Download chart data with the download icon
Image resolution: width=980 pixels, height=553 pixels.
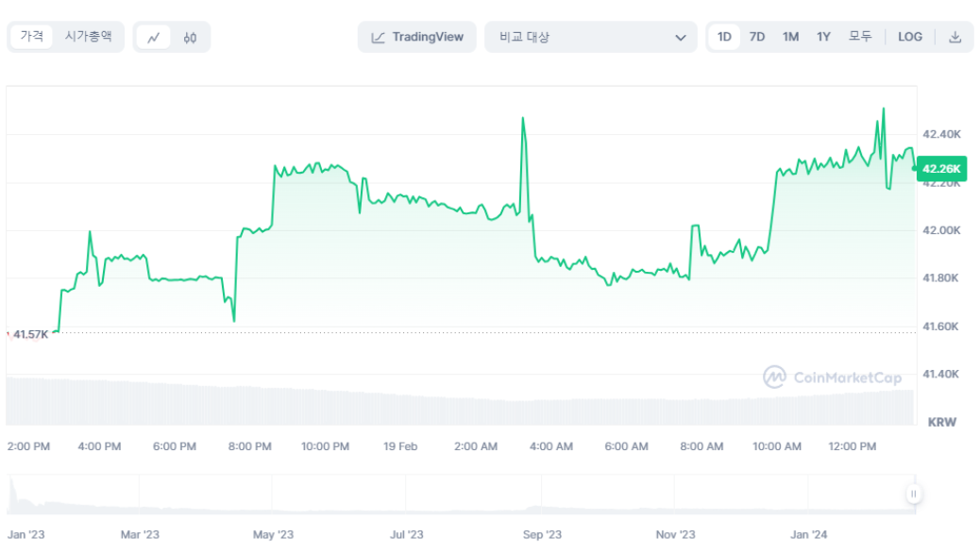955,37
